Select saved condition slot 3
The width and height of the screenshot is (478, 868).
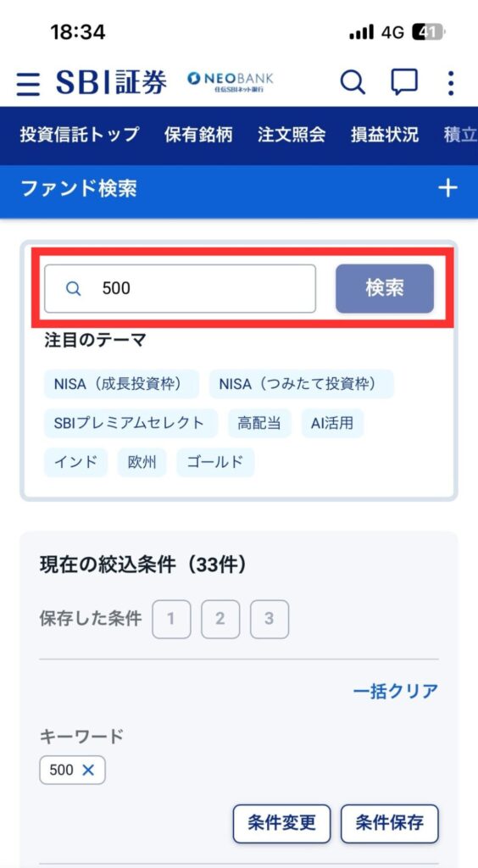[x=269, y=619]
